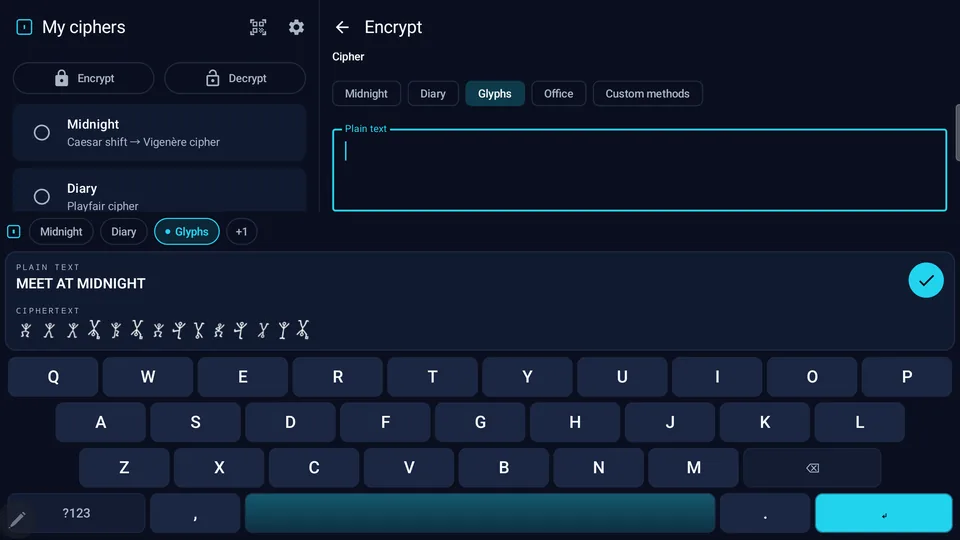The width and height of the screenshot is (960, 540).
Task: Select Glyphs chip on keyboard bar
Action: (x=187, y=231)
